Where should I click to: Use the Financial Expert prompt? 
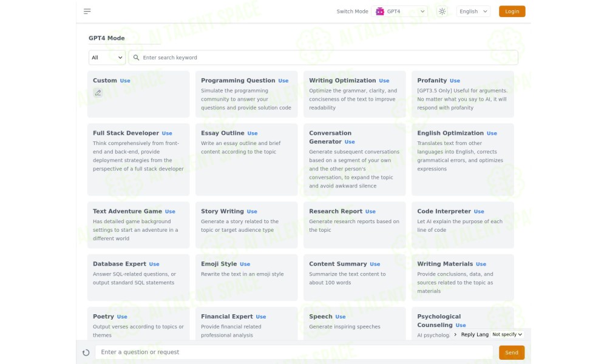coord(261,317)
